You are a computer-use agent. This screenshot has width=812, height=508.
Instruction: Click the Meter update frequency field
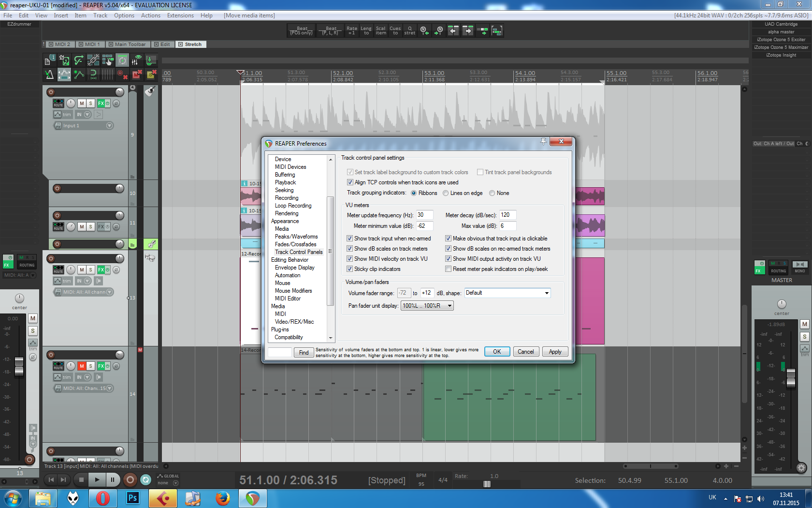pos(424,215)
